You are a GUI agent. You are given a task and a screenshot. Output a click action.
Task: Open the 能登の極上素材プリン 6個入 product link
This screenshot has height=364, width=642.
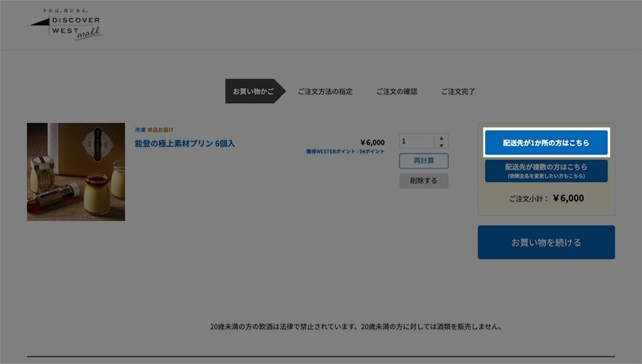click(x=184, y=143)
